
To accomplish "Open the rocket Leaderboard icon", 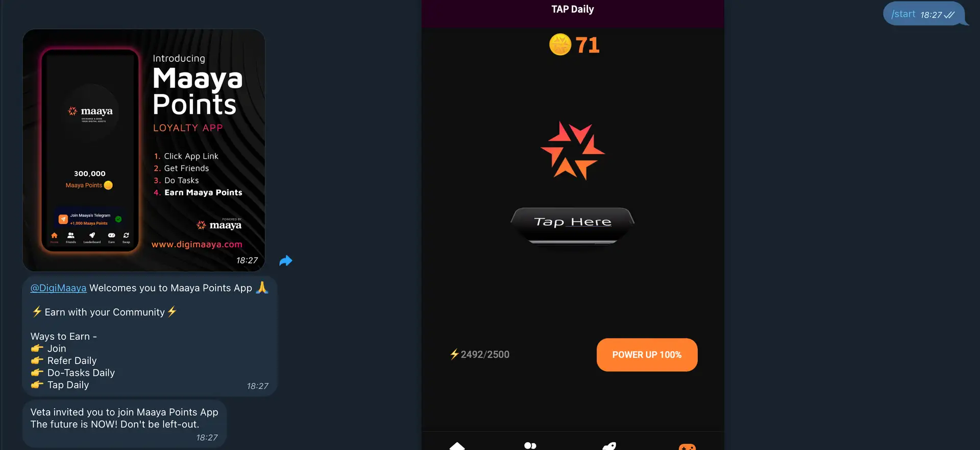I will pyautogui.click(x=609, y=446).
